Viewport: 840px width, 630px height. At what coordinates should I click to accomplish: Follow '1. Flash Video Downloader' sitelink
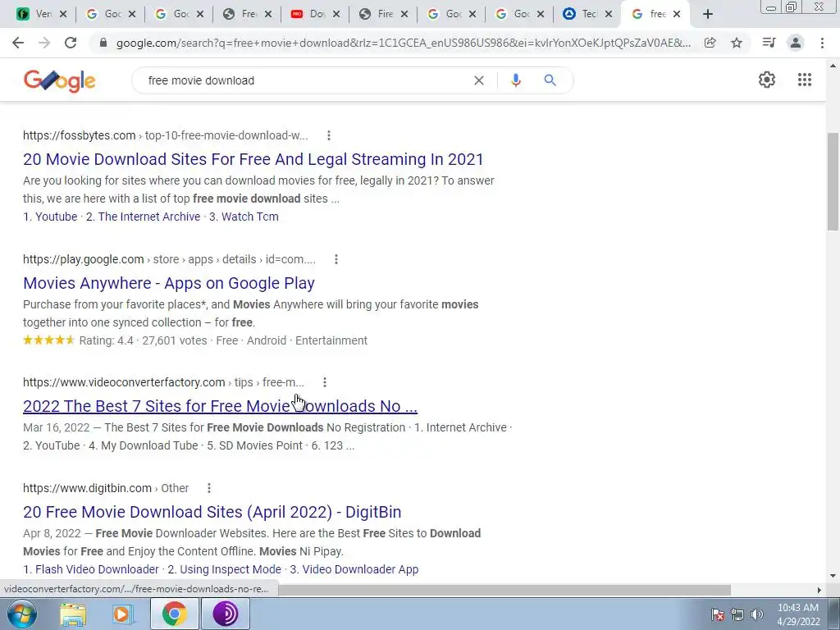pos(91,569)
